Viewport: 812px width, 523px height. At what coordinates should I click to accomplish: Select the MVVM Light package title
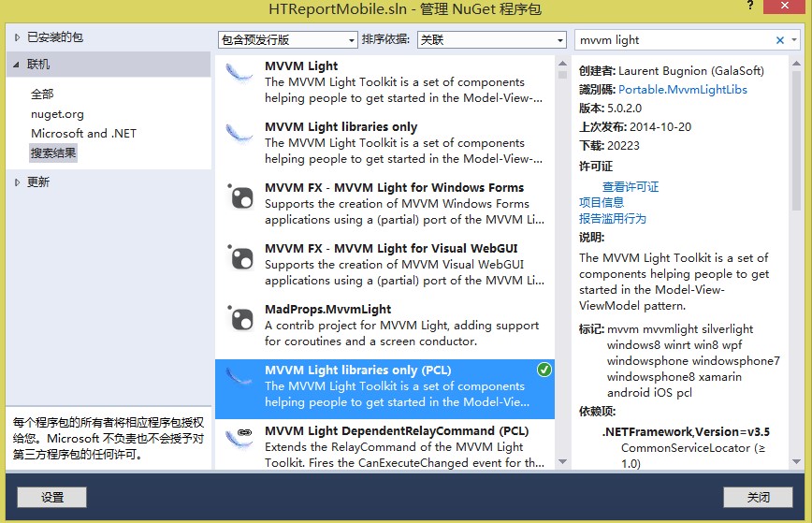point(301,66)
